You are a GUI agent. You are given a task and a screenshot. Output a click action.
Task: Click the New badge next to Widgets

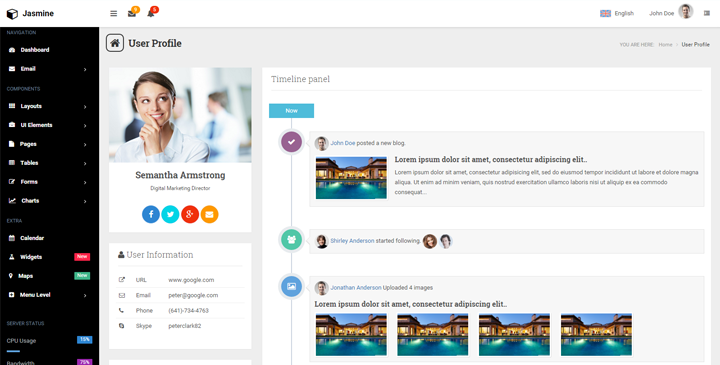[82, 257]
